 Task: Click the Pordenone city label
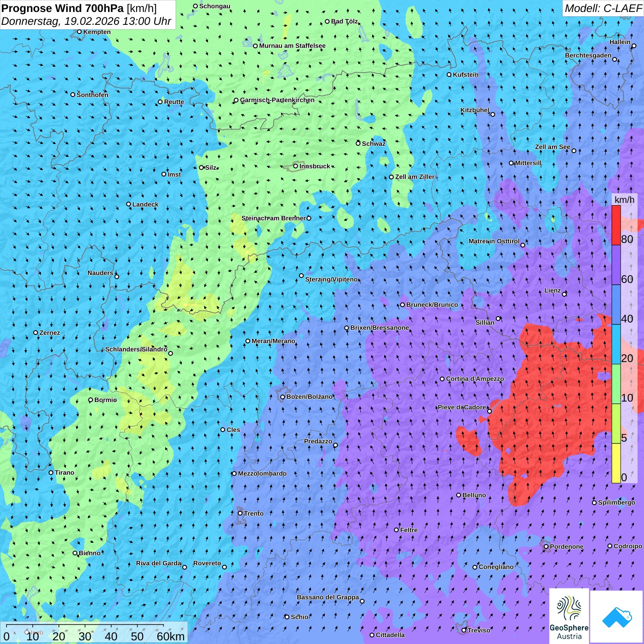566,546
